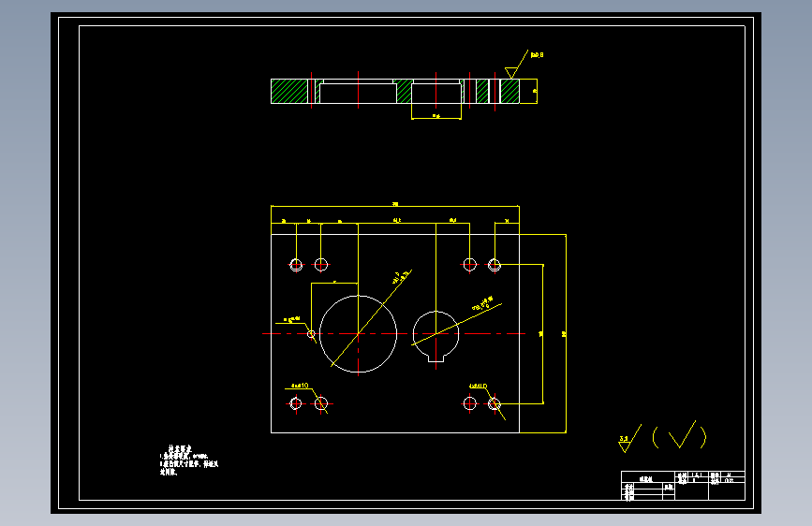The image size is (812, 526).
Task: Select the inner hole of the top-right pair
Action: pyautogui.click(x=470, y=265)
